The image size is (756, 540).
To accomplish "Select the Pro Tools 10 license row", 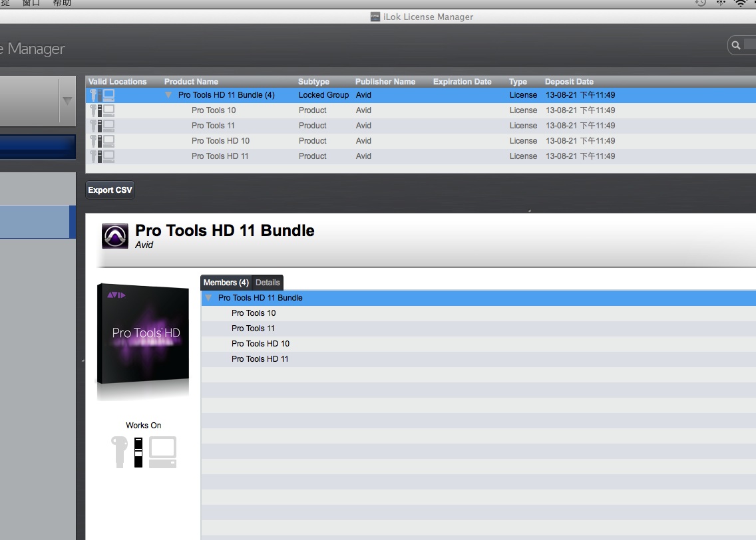I will coord(421,110).
